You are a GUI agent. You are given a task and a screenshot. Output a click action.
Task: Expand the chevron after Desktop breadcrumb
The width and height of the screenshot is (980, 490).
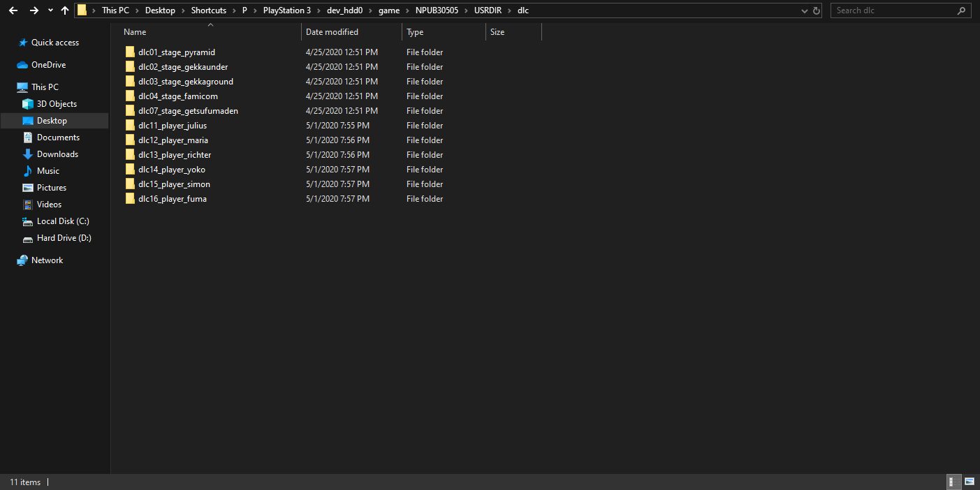click(184, 10)
